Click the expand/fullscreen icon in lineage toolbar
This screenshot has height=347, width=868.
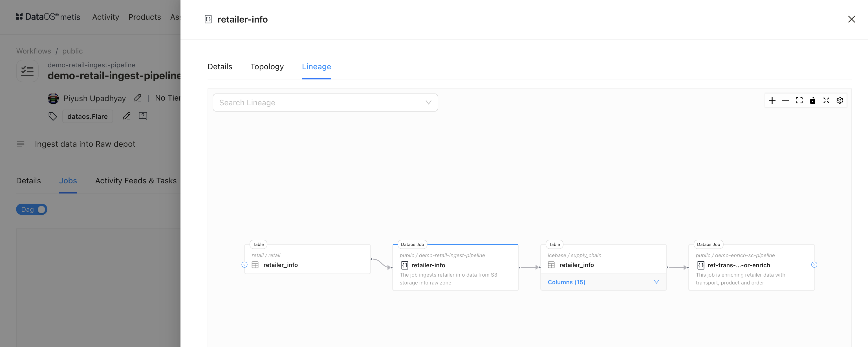[x=827, y=101]
